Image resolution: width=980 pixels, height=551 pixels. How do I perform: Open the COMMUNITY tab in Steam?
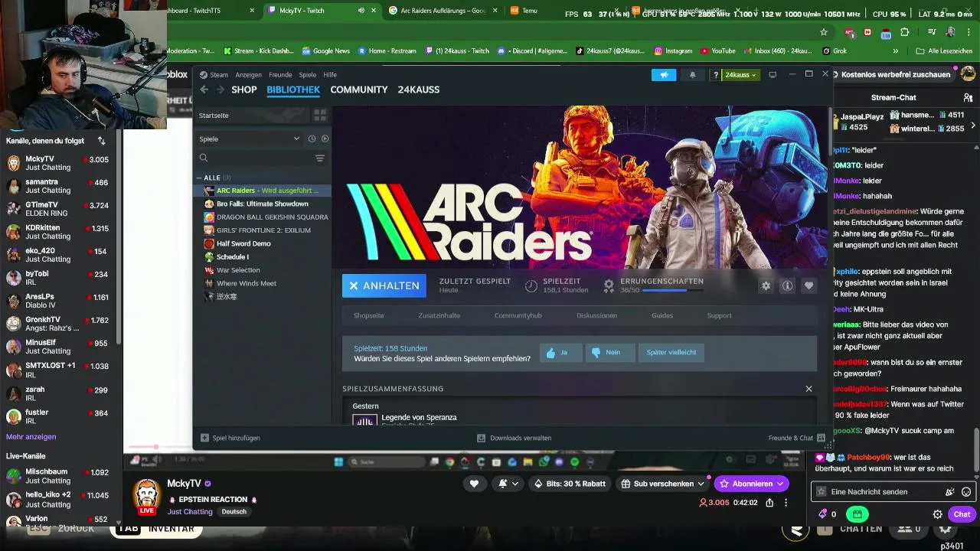(x=359, y=90)
